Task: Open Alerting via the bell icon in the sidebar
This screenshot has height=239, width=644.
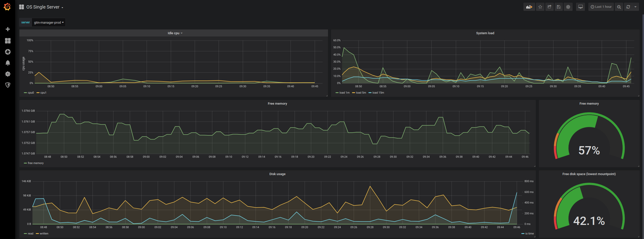Action: coord(8,63)
